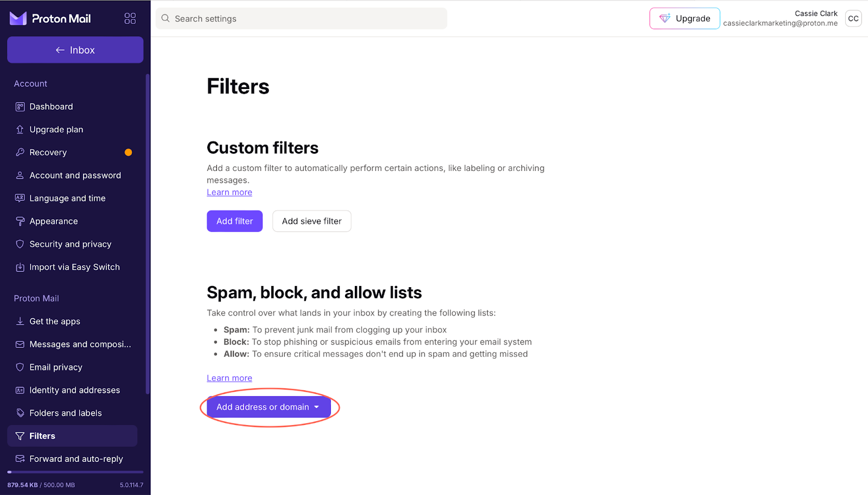Click the Add sieve filter button
Viewport: 868px width, 495px height.
(x=311, y=221)
